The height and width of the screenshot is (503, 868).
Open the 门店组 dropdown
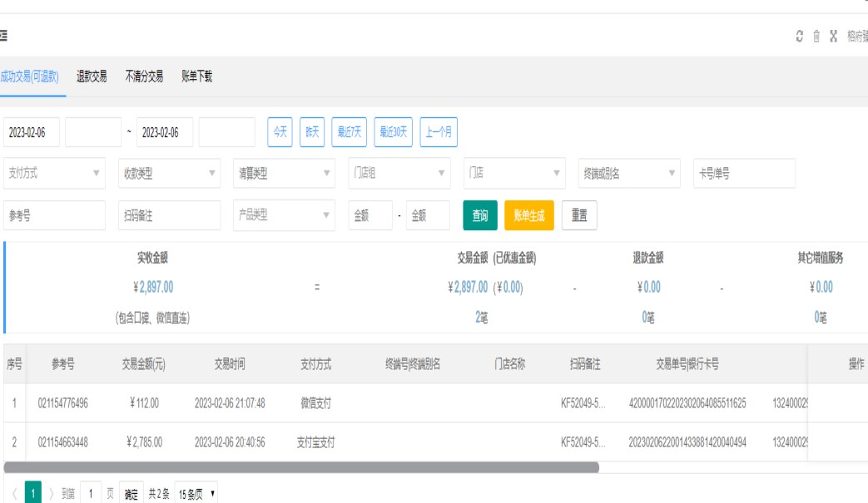coord(399,174)
